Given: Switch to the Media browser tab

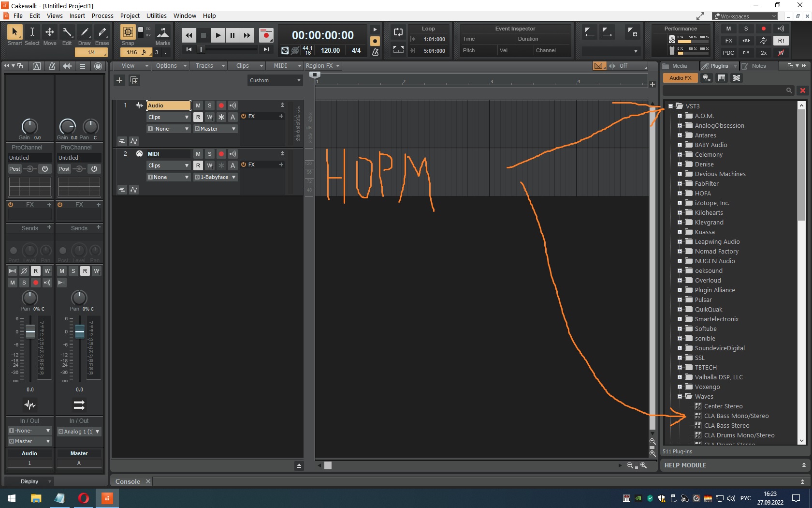Looking at the screenshot, I should (680, 66).
